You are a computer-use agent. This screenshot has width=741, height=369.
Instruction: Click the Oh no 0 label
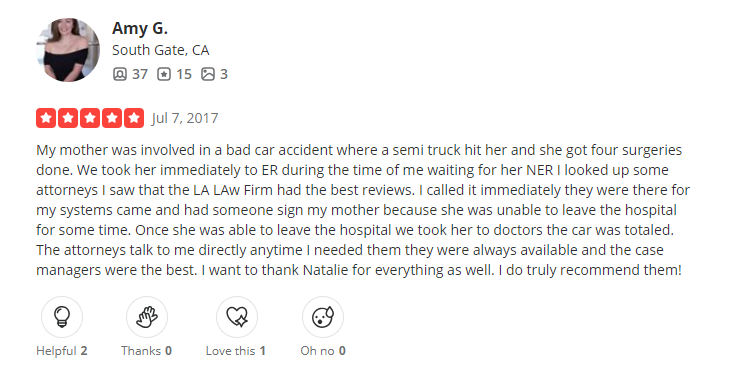coord(323,351)
